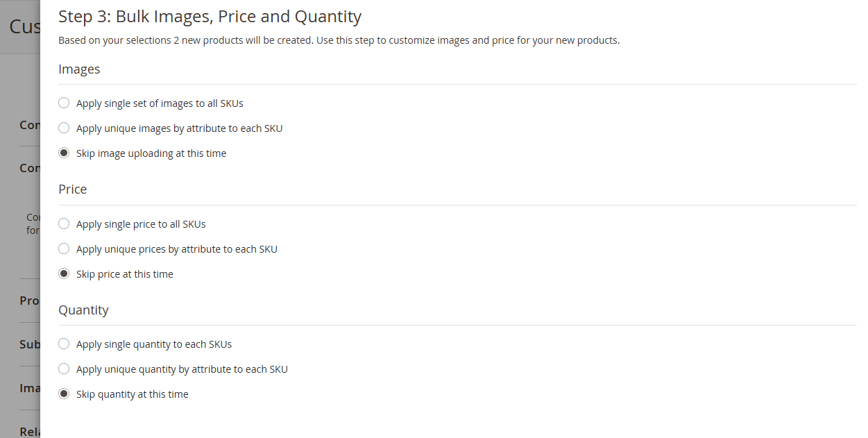Pick "Apply unique prices by attribute" radio button
Screen dimensions: 868x438
[64, 249]
